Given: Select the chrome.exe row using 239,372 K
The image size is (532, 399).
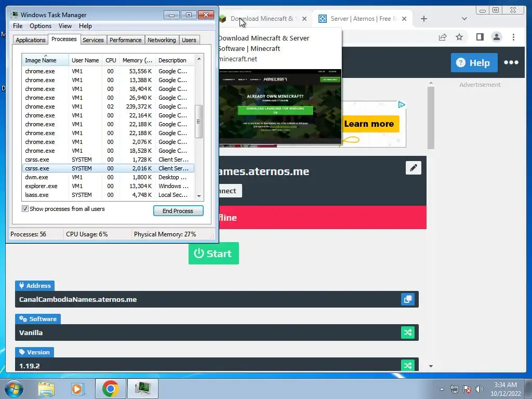Looking at the screenshot, I should pos(108,107).
